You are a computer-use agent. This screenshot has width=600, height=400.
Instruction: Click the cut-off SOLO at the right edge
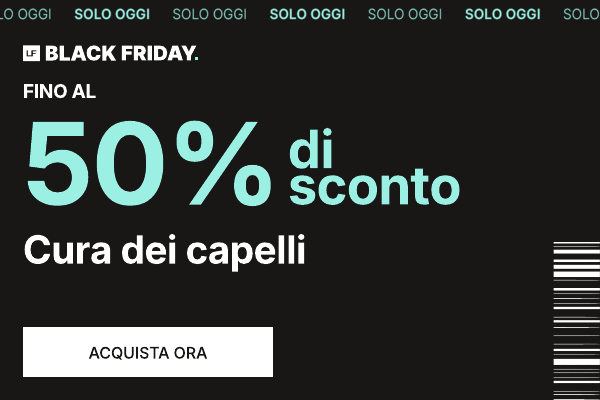(x=581, y=15)
